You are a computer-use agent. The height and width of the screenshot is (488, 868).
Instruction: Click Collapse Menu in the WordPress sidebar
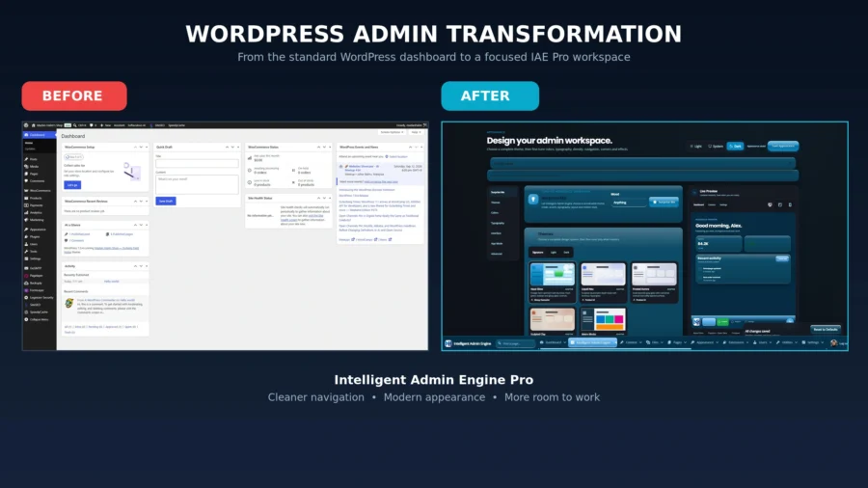point(39,319)
